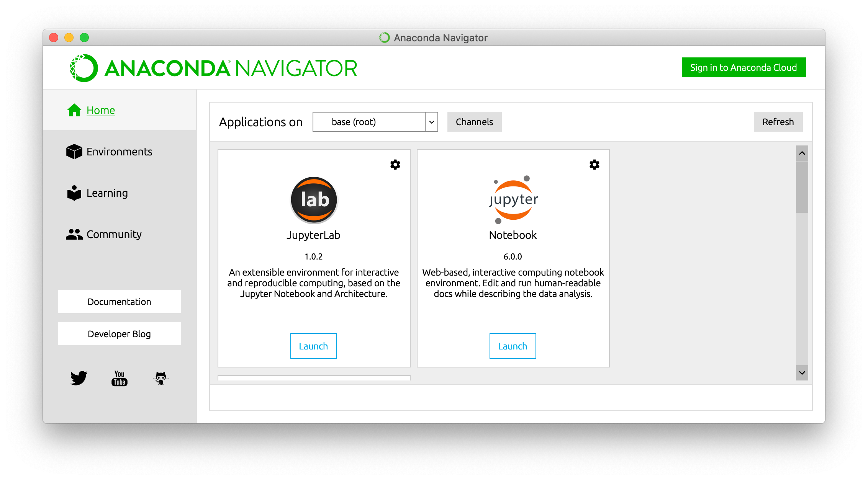Screen dimensions: 868x480
Task: Click the JupyterLab logo icon
Action: (314, 200)
